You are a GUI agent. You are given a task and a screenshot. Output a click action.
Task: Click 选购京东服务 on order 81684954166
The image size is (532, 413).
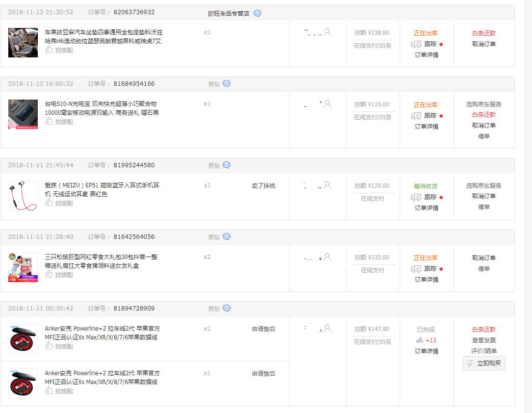(x=484, y=104)
